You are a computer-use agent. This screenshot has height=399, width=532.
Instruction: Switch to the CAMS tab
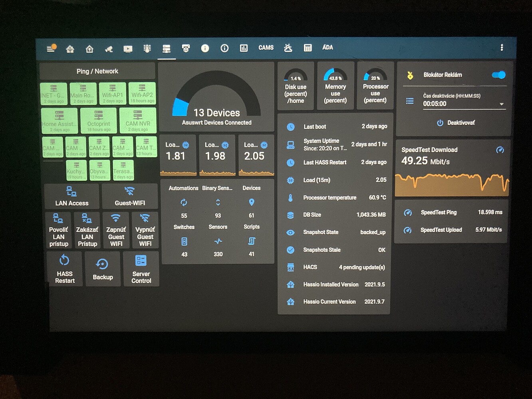pos(266,47)
